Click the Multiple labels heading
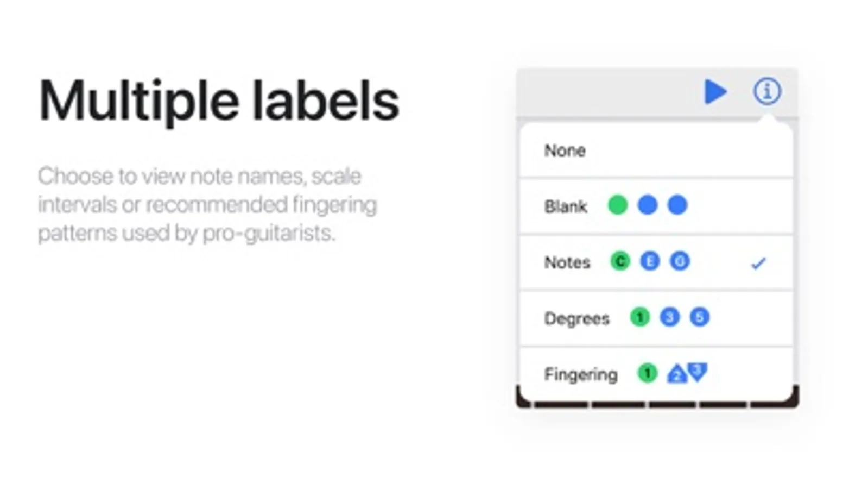This screenshot has height=489, width=868. point(219,101)
